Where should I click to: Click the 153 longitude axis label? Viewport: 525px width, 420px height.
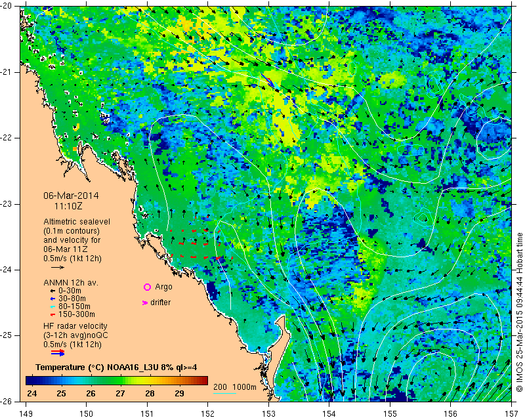pyautogui.click(x=268, y=414)
